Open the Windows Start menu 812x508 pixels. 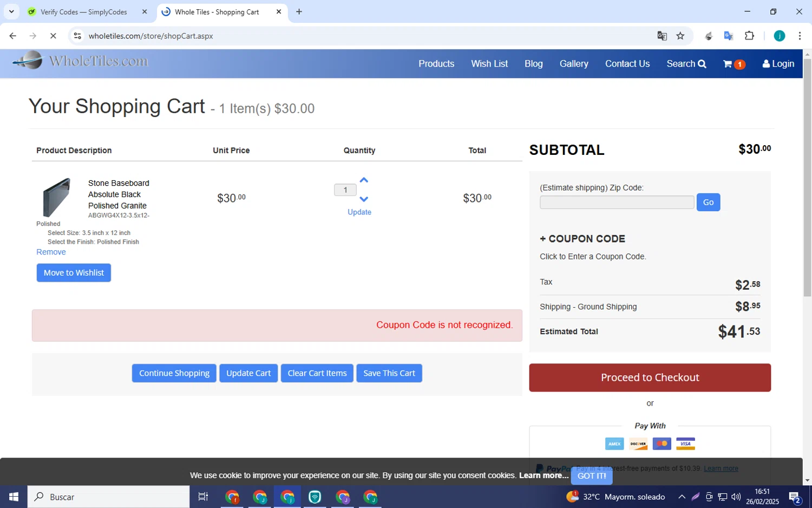[x=14, y=497]
